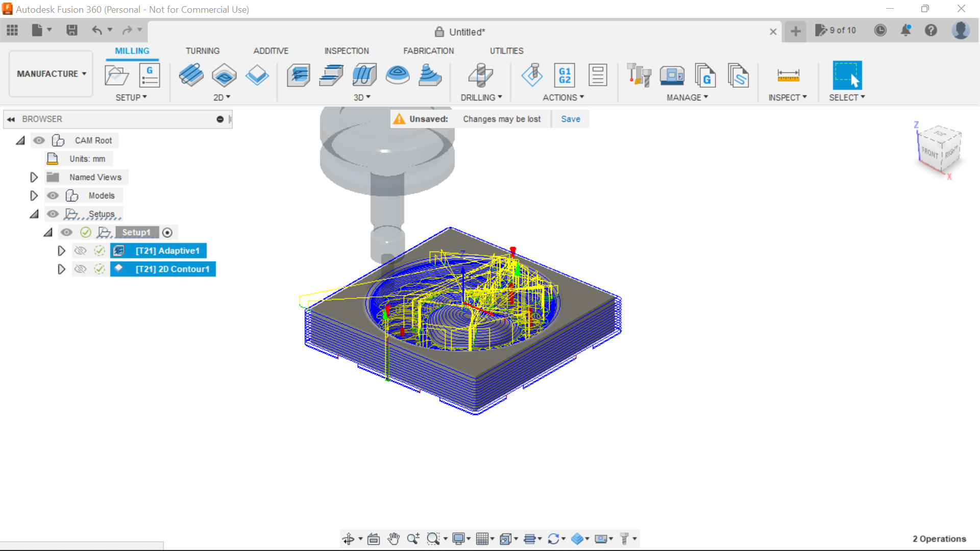Image resolution: width=980 pixels, height=551 pixels.
Task: Switch to the TURNING tab
Action: point(203,51)
